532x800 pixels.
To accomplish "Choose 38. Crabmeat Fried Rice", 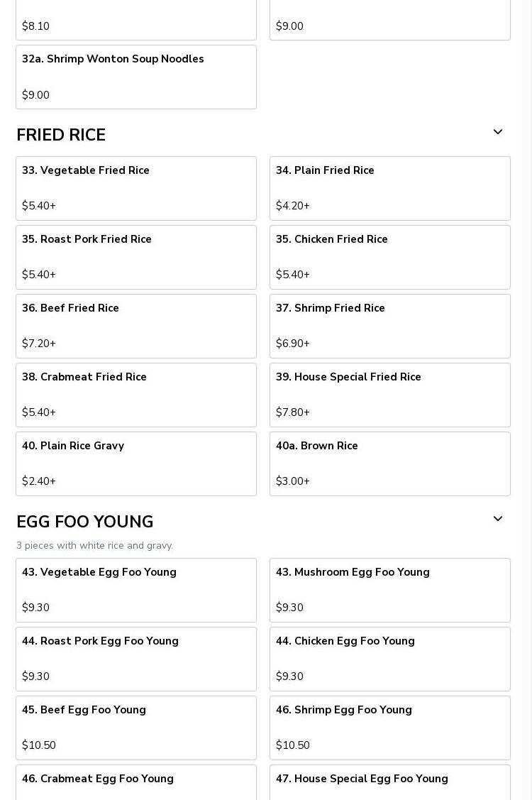I will pyautogui.click(x=136, y=395).
